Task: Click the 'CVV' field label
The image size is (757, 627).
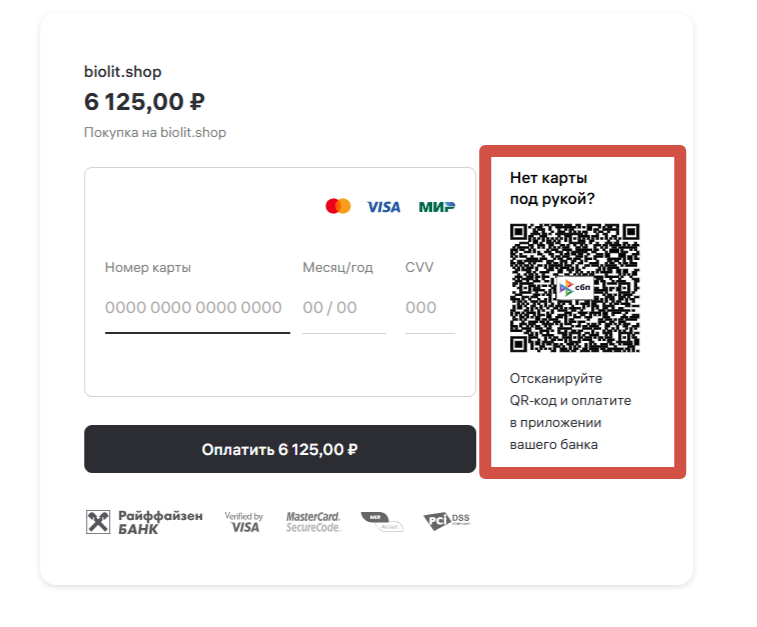Action: coord(419,267)
